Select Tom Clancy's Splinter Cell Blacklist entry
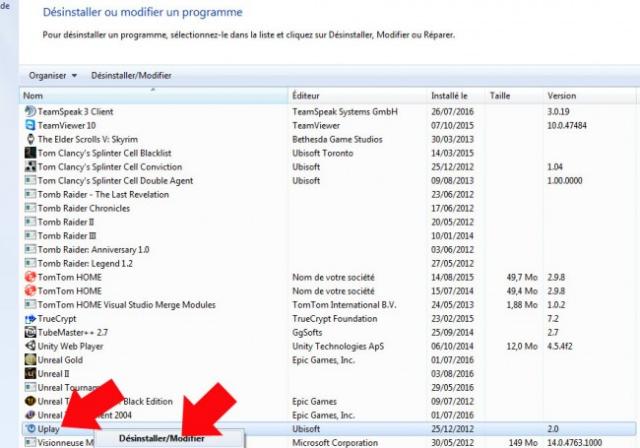The width and height of the screenshot is (640, 448). point(110,153)
